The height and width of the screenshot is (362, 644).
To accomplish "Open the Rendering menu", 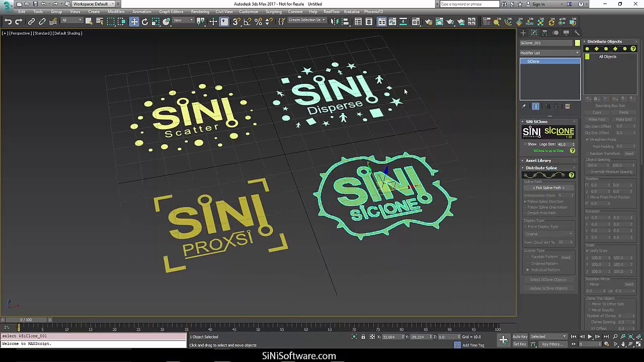I will (200, 12).
